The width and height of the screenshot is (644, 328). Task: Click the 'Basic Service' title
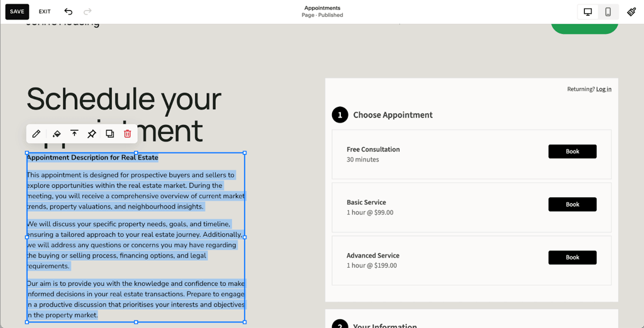click(366, 202)
